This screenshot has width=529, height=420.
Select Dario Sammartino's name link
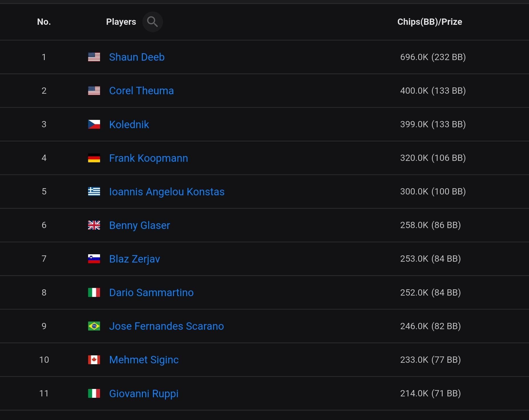(x=151, y=292)
